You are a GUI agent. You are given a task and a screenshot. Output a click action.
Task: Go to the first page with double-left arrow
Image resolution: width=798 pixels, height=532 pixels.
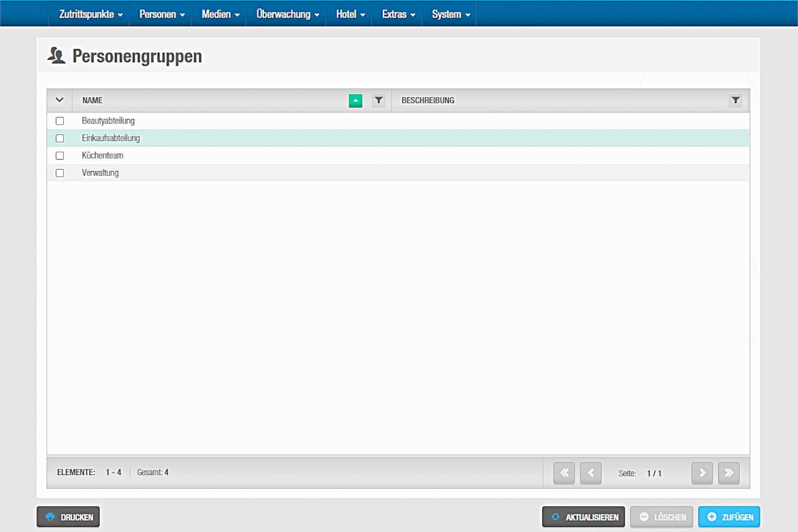point(564,473)
